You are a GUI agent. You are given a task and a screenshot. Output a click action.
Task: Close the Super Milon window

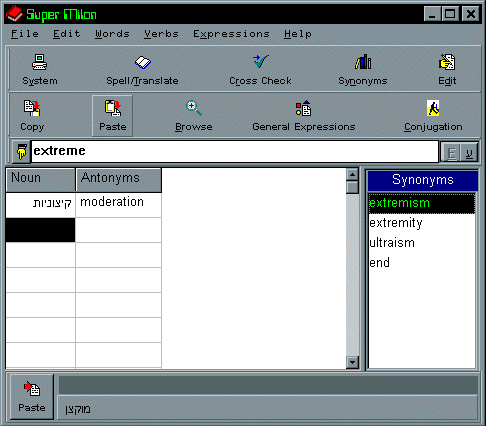coord(471,14)
